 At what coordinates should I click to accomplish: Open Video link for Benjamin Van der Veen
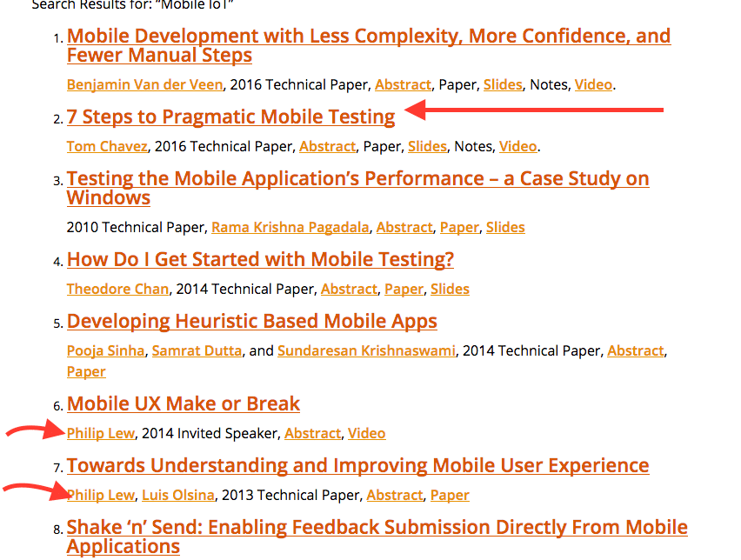coord(593,84)
